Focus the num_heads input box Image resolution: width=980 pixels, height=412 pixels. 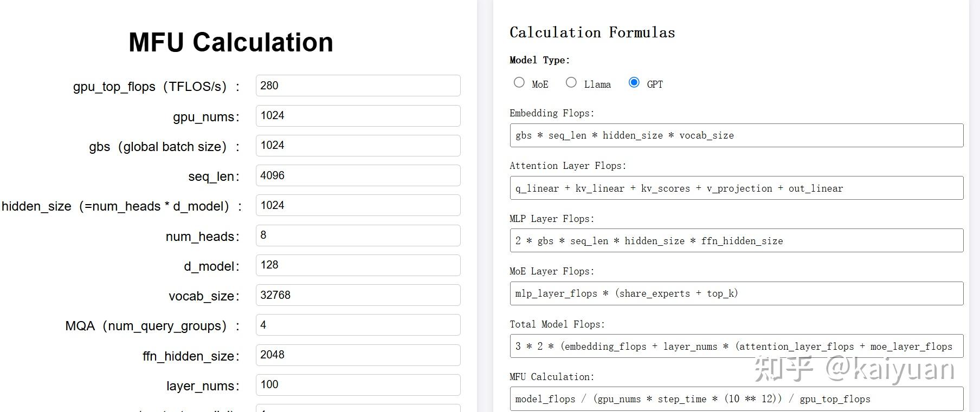[358, 236]
